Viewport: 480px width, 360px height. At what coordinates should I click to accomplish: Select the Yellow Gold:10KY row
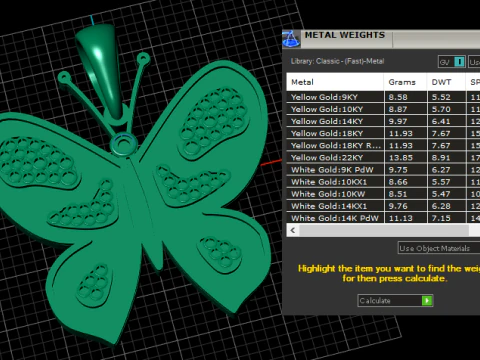pyautogui.click(x=383, y=109)
